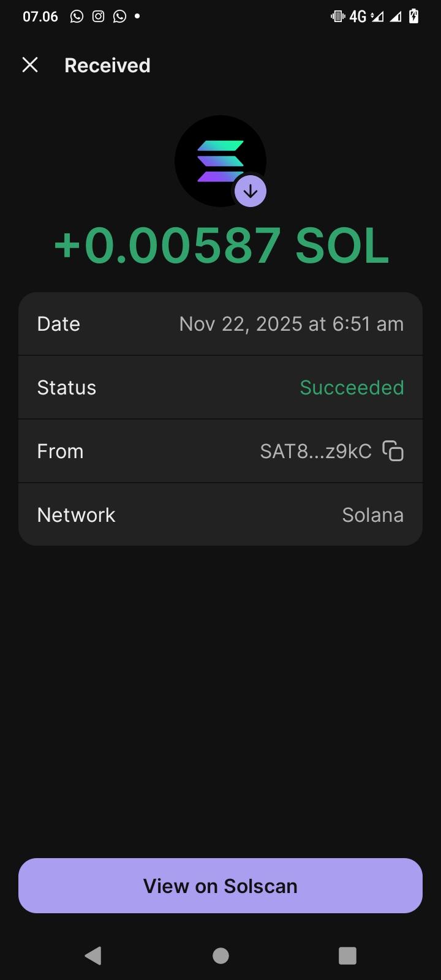
Task: Tap the Android back navigation button
Action: click(x=93, y=956)
